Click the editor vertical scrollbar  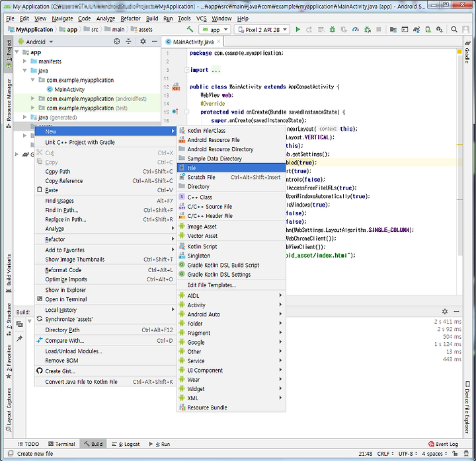coord(460,156)
